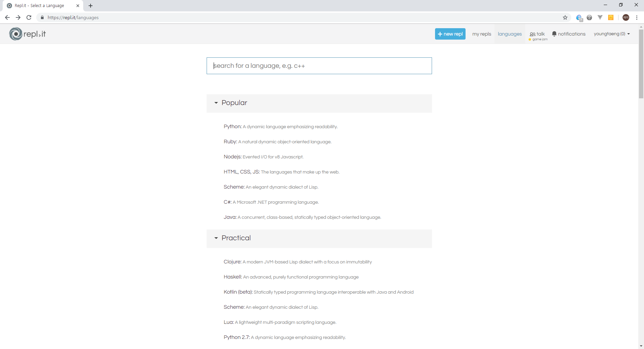This screenshot has width=644, height=349.
Task: Choose HTML, CSS, JS
Action: click(281, 172)
